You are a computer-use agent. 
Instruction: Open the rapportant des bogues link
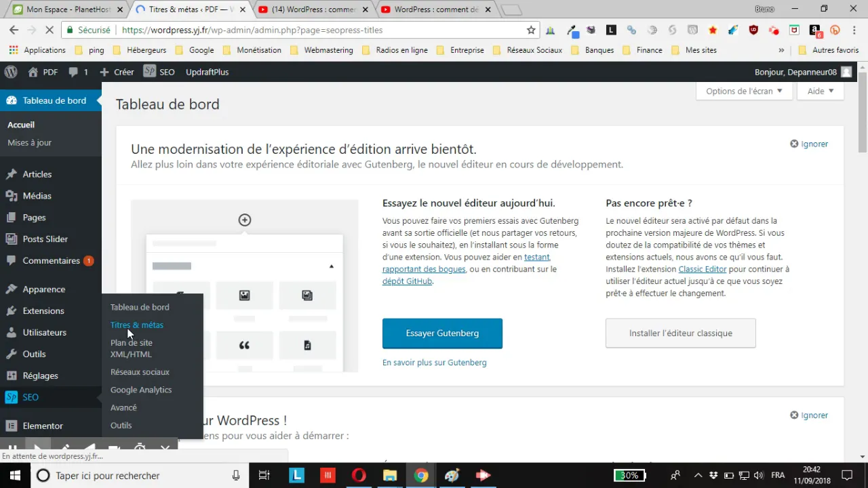tap(424, 269)
